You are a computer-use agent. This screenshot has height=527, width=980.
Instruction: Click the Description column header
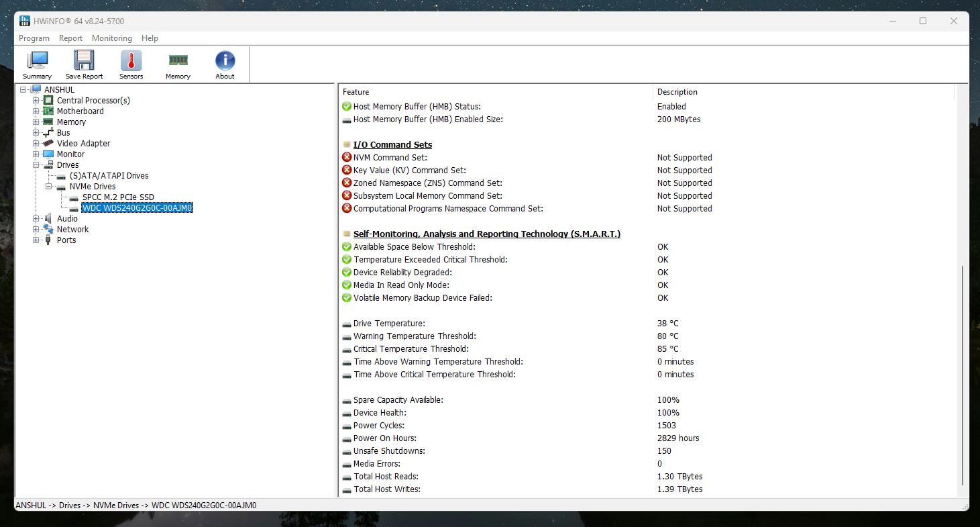pyautogui.click(x=677, y=92)
